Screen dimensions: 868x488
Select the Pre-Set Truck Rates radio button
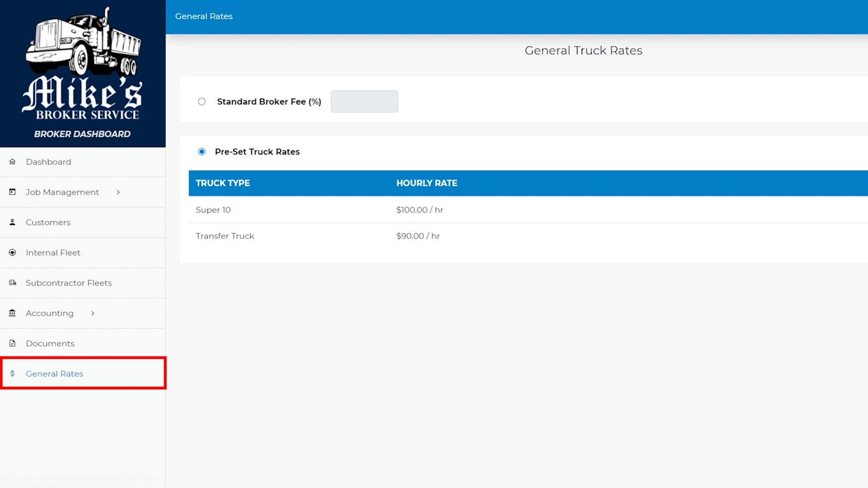click(x=202, y=151)
